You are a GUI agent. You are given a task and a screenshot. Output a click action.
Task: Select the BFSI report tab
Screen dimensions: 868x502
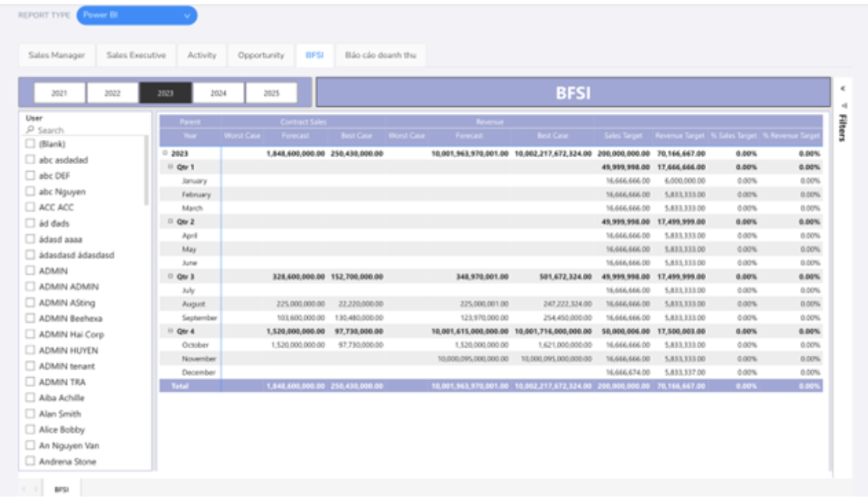[x=314, y=55]
